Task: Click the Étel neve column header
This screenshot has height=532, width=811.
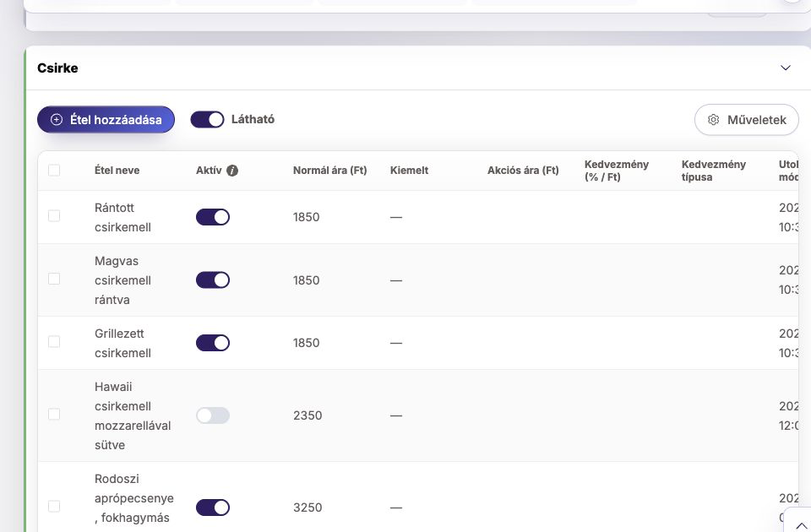Action: [x=117, y=171]
